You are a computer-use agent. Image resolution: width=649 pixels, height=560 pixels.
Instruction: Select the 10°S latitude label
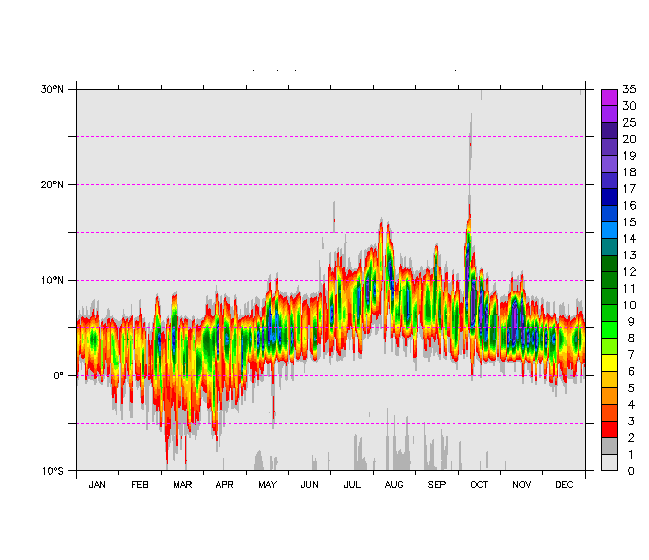tap(52, 471)
